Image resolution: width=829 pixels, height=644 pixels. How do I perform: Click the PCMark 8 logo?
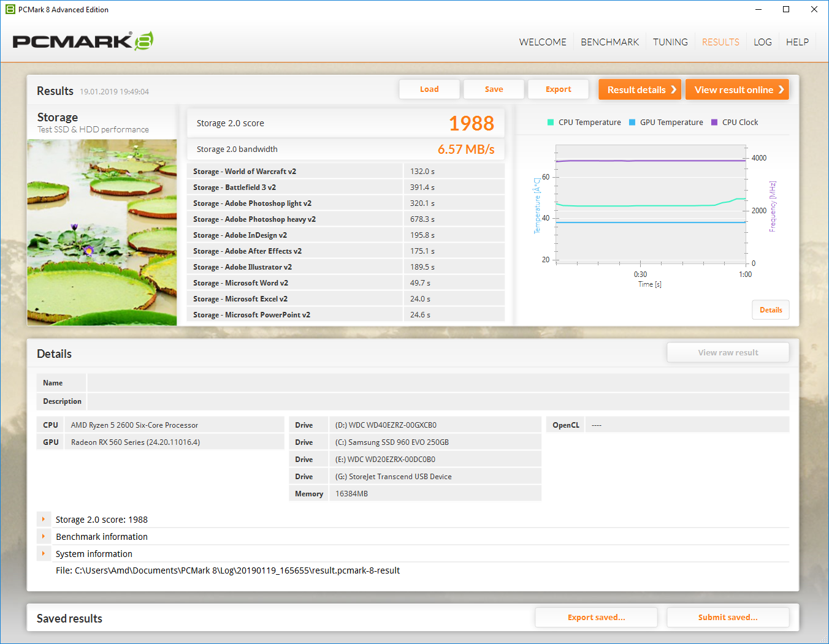pyautogui.click(x=83, y=41)
